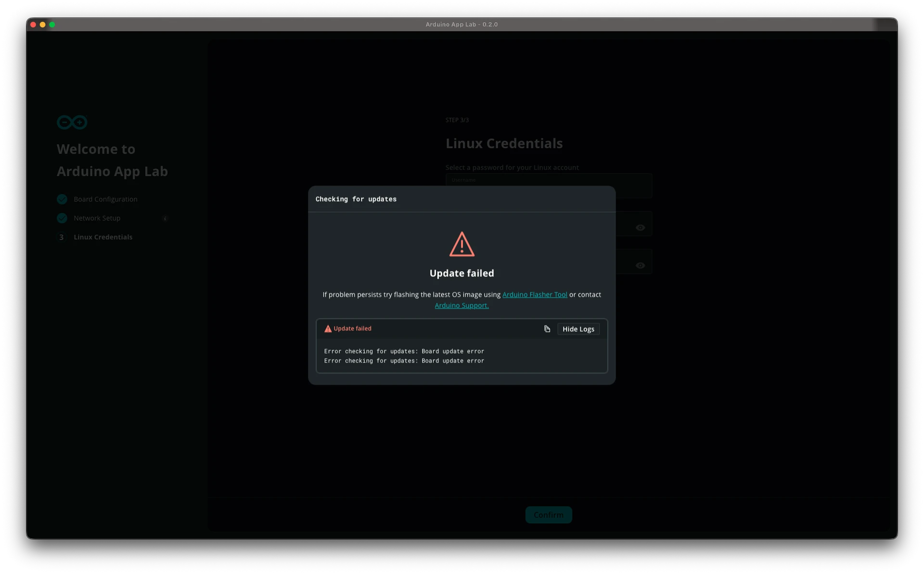This screenshot has width=924, height=574.
Task: Click the info icon next to Network Setup
Action: point(165,218)
